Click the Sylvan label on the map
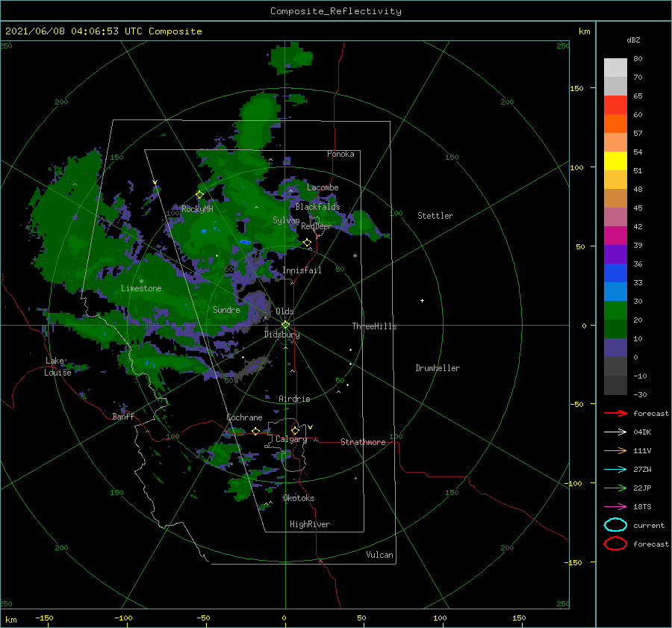This screenshot has width=672, height=628. point(286,220)
